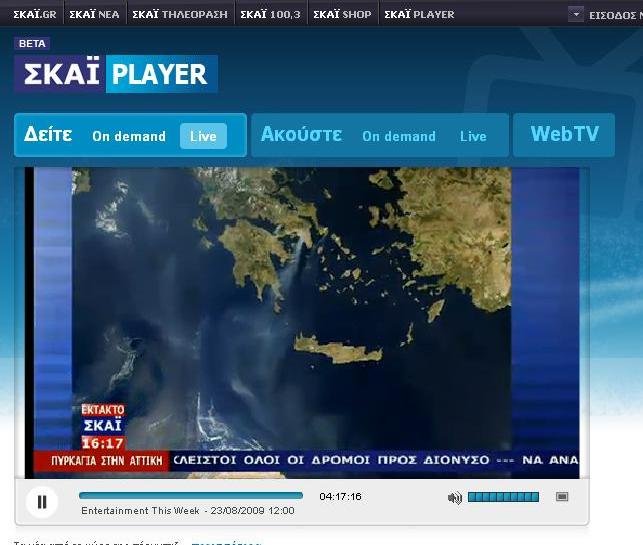Image resolution: width=643 pixels, height=545 pixels.
Task: Open the WebTV tab
Action: point(564,134)
